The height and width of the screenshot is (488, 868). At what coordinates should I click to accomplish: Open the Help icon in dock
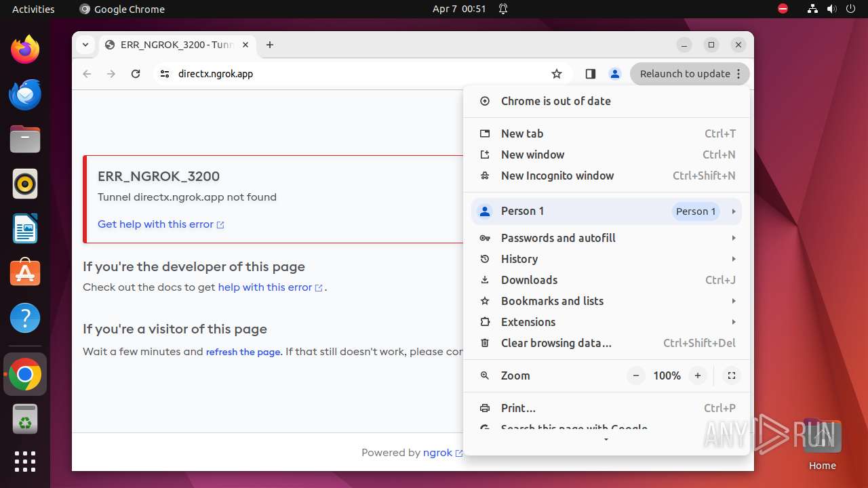point(25,318)
